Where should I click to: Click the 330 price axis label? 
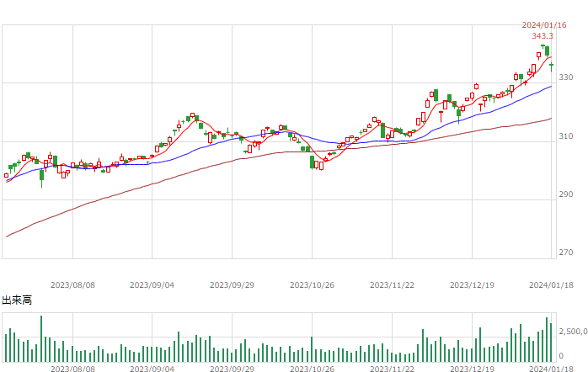click(x=566, y=77)
